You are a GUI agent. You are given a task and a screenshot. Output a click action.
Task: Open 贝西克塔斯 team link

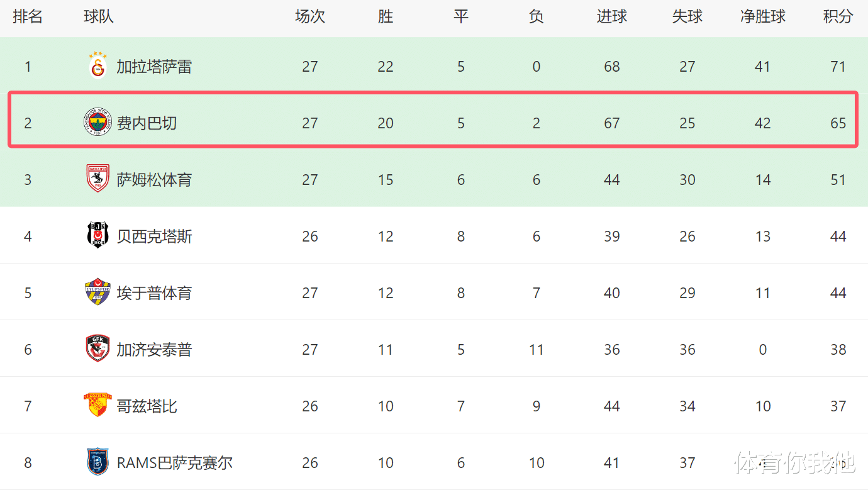(x=154, y=237)
